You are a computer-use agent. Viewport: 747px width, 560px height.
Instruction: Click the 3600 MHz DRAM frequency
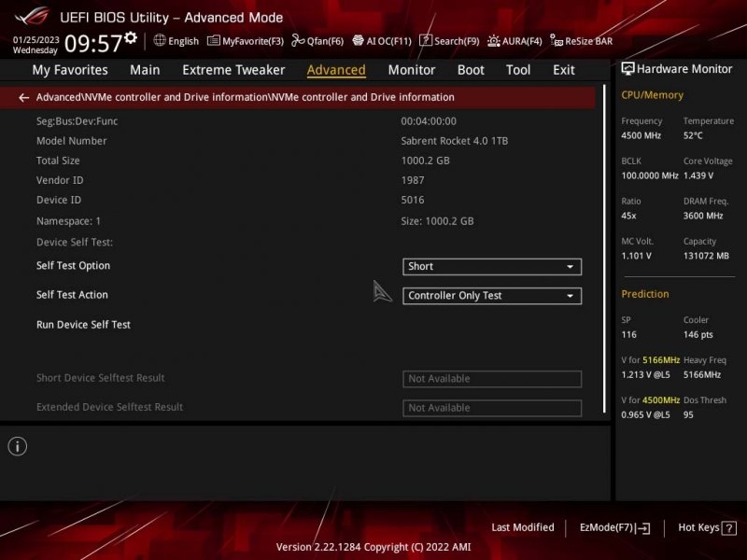tap(703, 216)
